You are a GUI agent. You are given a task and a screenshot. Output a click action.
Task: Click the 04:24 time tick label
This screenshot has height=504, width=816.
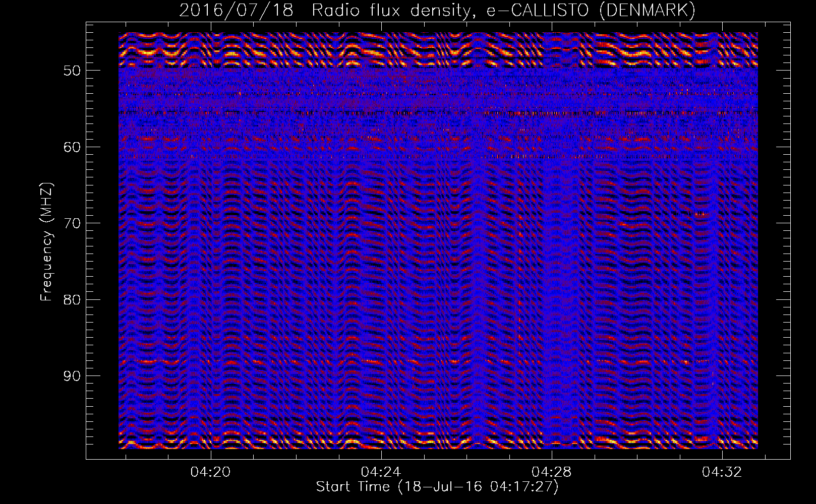(381, 472)
